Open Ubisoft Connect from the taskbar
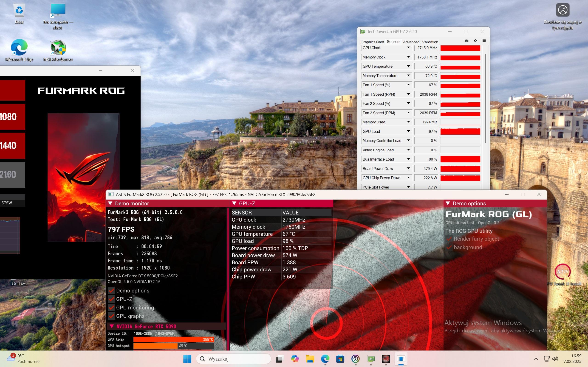This screenshot has width=588, height=367. pyautogui.click(x=356, y=359)
